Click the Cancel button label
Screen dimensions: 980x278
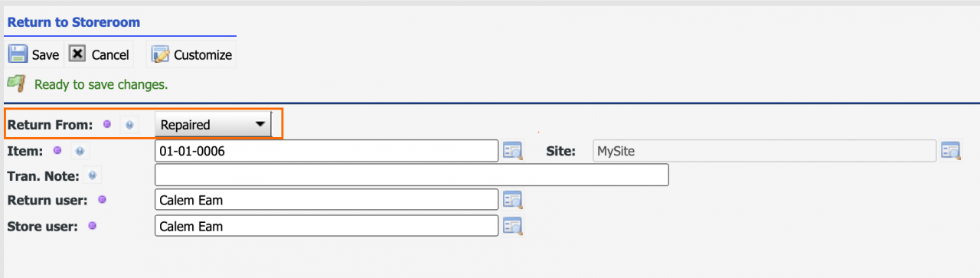click(110, 55)
